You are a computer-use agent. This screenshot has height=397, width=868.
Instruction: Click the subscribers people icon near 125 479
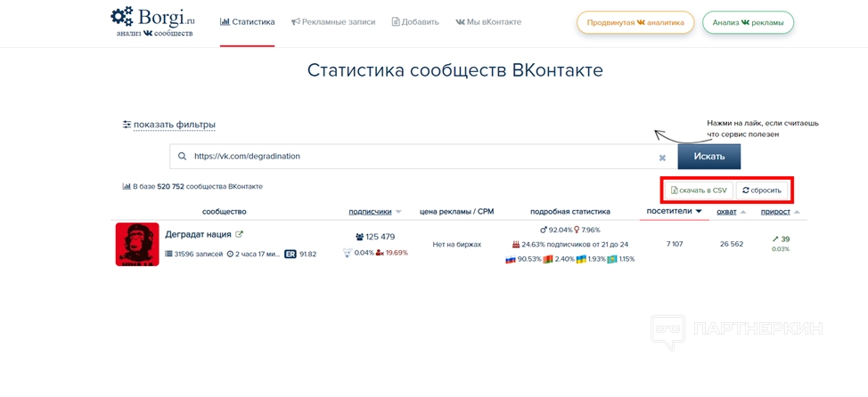click(360, 237)
